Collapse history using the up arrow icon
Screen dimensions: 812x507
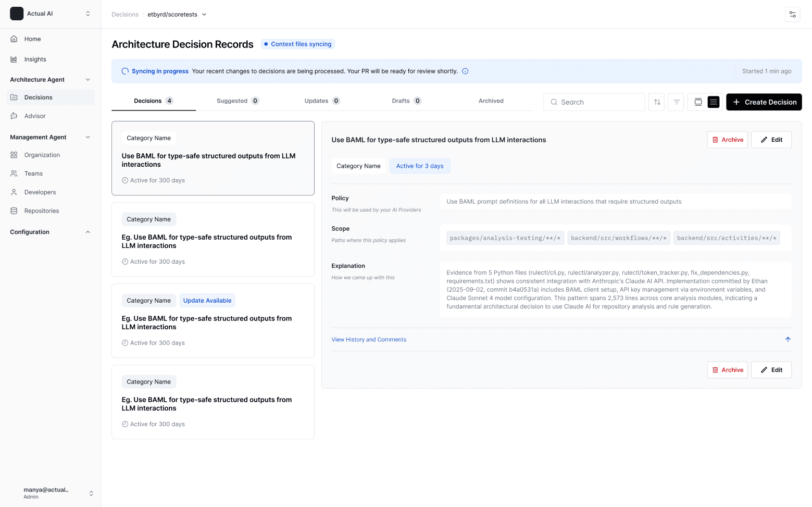[x=788, y=339]
